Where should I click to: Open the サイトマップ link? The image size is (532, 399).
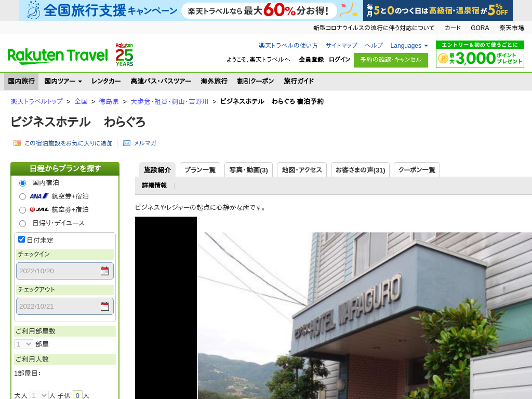(342, 46)
